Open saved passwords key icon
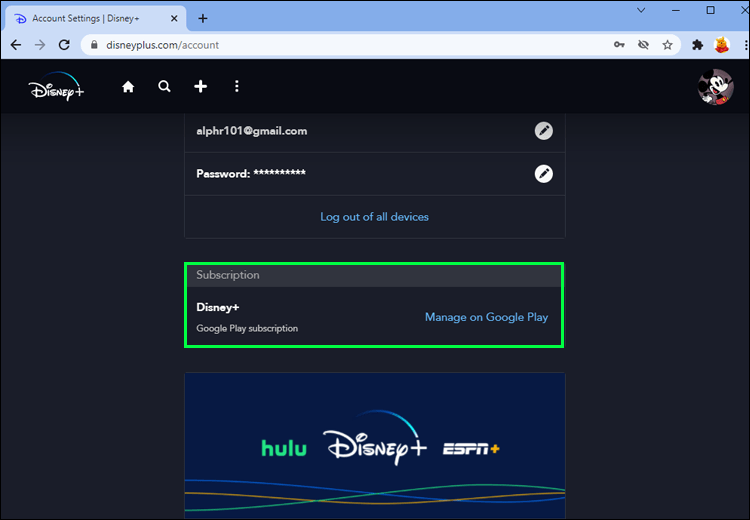The height and width of the screenshot is (520, 750). click(x=619, y=45)
